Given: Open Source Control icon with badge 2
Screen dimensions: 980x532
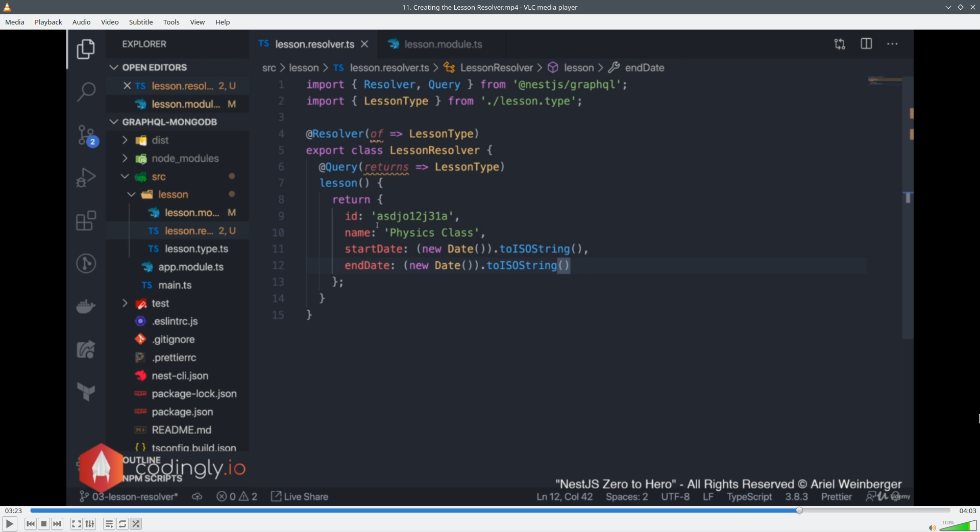Looking at the screenshot, I should tap(87, 135).
